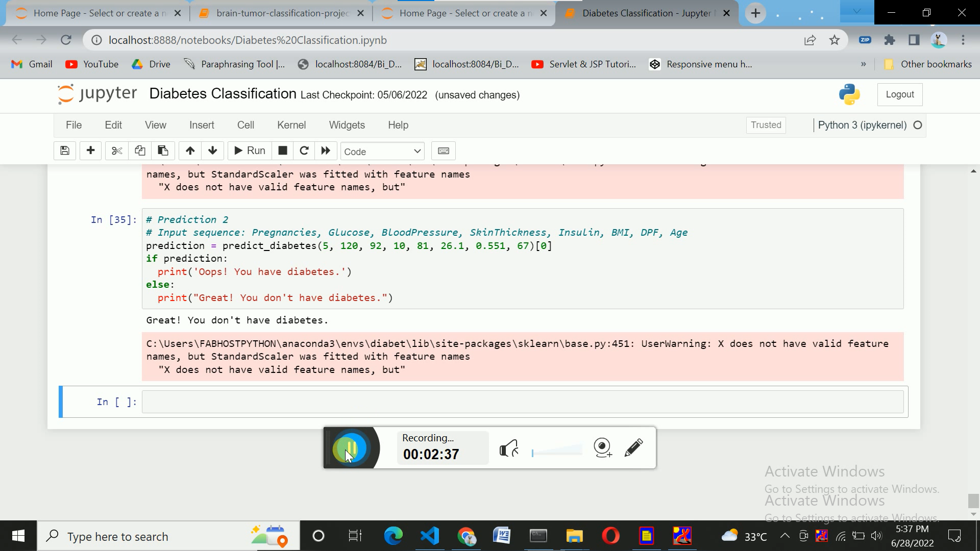Open the recorder pencil annotation tool
Image resolution: width=980 pixels, height=551 pixels.
coord(633,448)
